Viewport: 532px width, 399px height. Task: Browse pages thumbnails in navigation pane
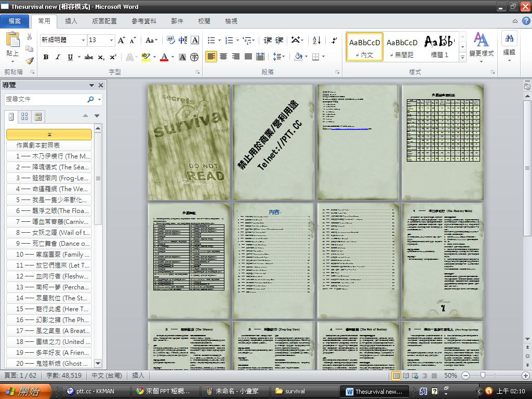tap(24, 117)
